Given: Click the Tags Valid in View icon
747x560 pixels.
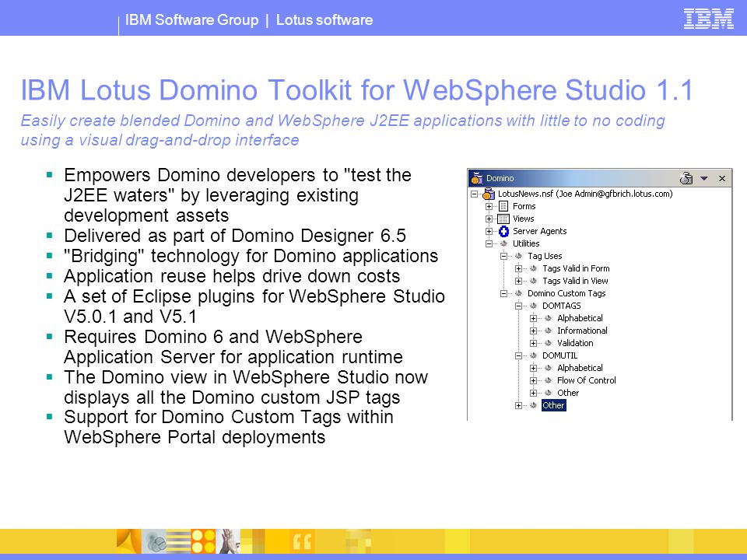Looking at the screenshot, I should pos(533,281).
